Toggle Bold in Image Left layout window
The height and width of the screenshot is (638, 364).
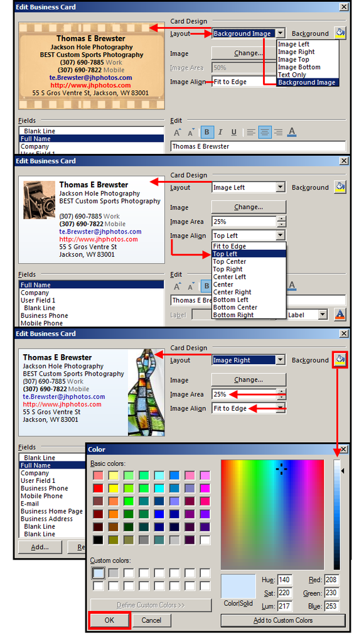click(206, 286)
